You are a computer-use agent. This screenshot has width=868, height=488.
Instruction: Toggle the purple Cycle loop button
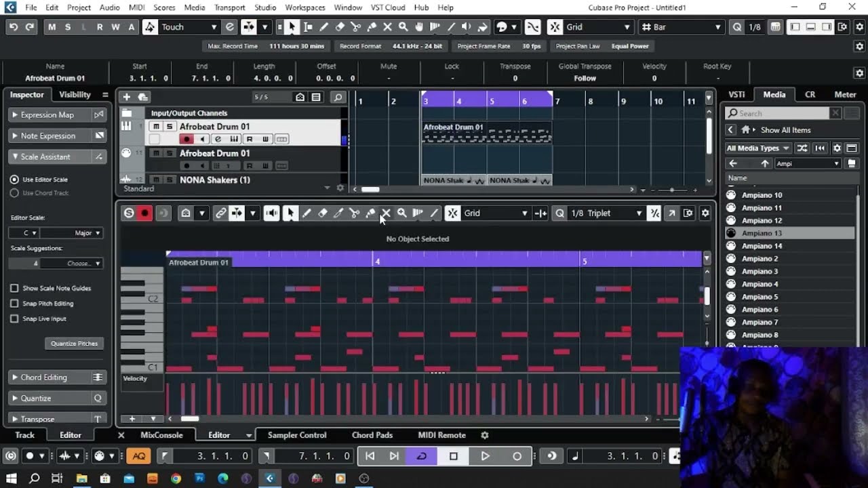coord(421,456)
